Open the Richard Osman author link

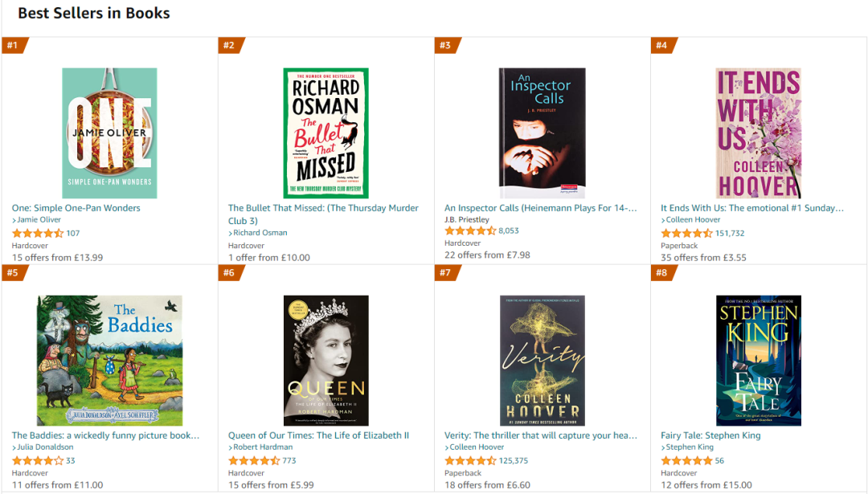coord(260,233)
